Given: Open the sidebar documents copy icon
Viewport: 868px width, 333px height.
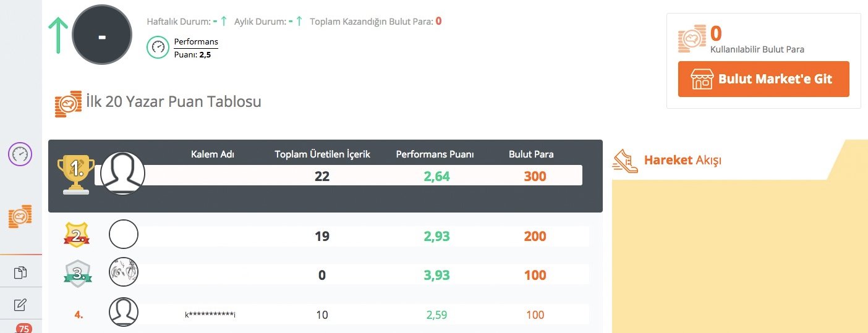Looking at the screenshot, I should coord(20,272).
